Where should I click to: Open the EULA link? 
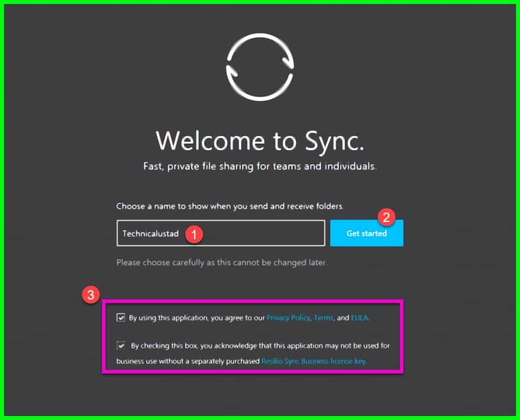point(360,318)
